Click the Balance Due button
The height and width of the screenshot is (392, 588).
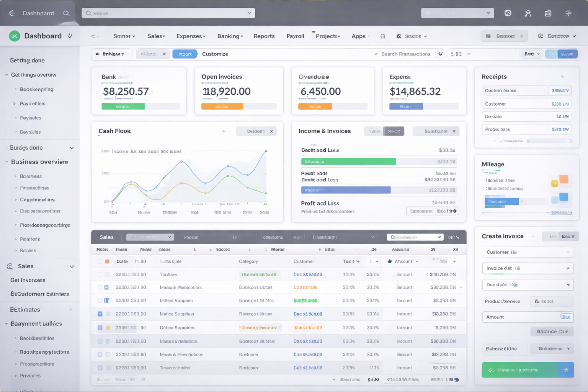[x=552, y=332]
